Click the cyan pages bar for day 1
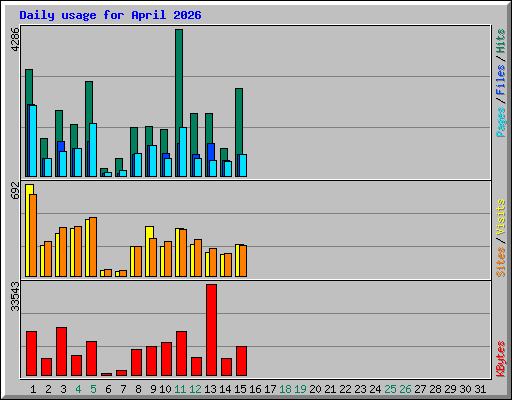The height and width of the screenshot is (400, 512). tap(33, 141)
